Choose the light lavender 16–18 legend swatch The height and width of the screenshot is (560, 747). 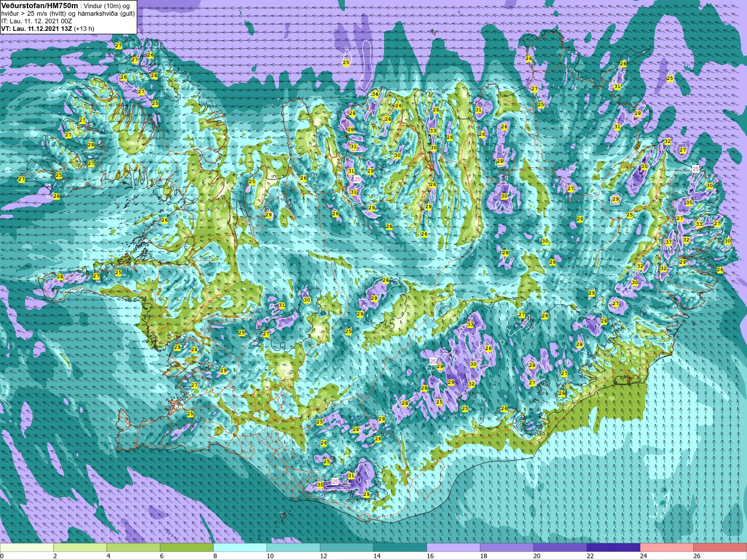453,548
